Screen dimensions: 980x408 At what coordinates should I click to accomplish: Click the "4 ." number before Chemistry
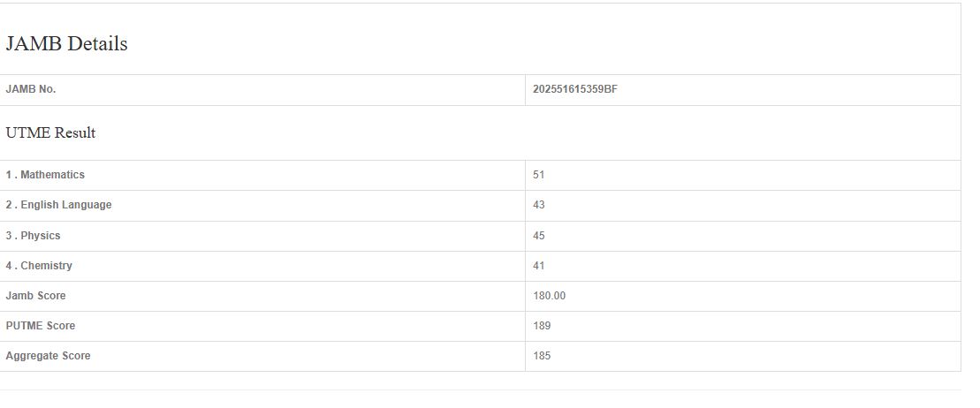11,266
